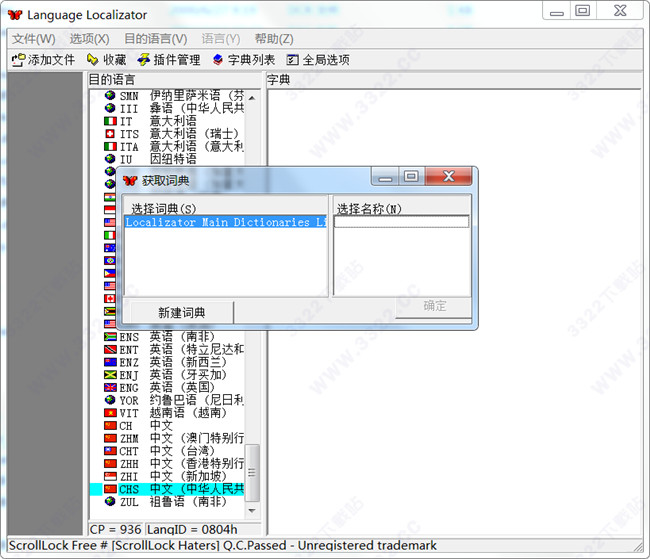The image size is (650, 559).
Task: Click Jamaica flag icon of ENJ row
Action: point(110,375)
